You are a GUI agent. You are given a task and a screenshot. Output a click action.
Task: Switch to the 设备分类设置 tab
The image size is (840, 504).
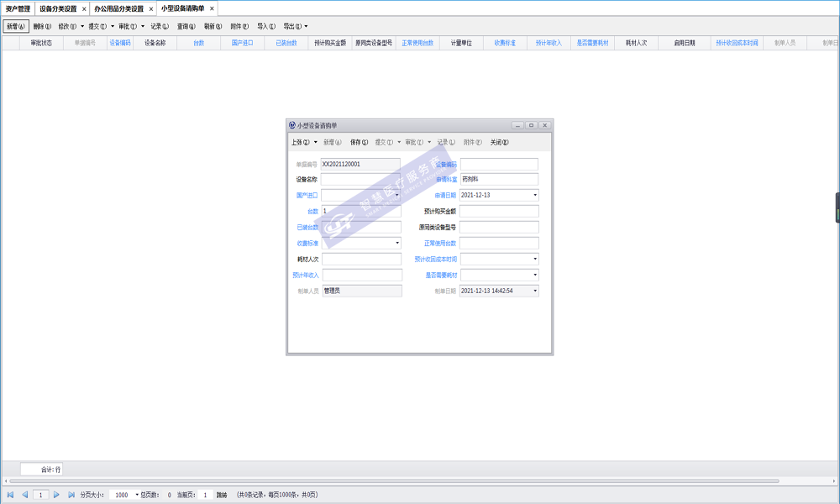coord(57,8)
